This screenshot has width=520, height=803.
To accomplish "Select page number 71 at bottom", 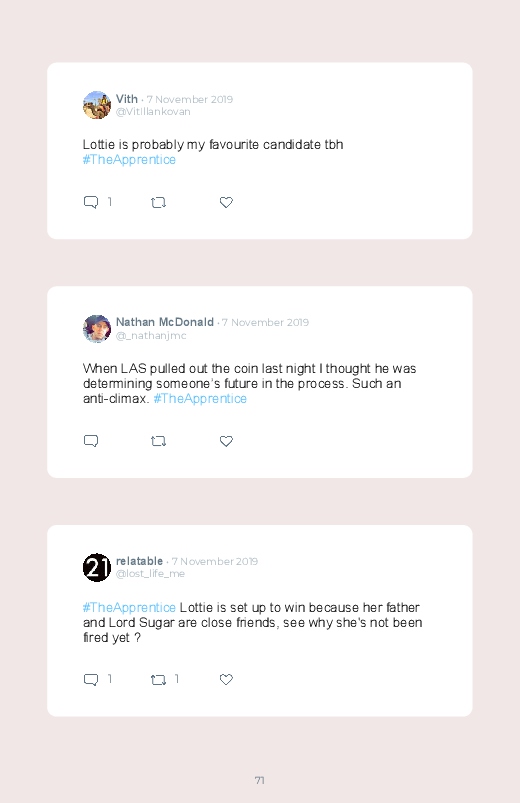I will pos(260,780).
